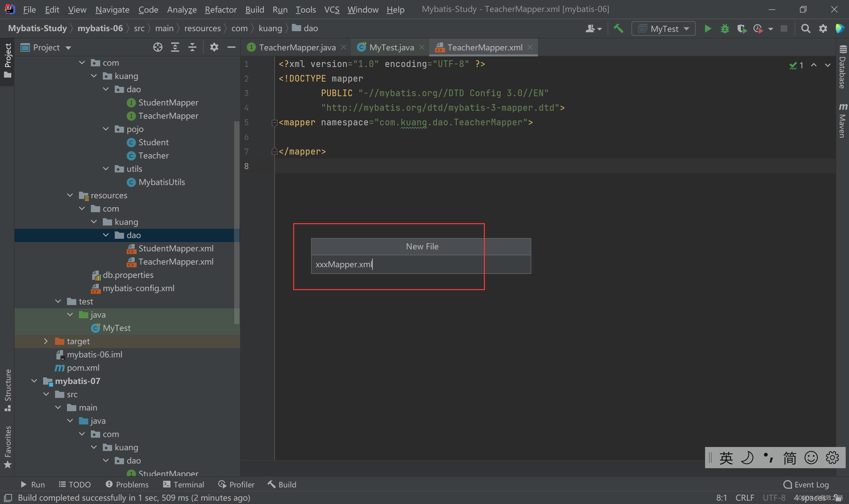
Task: Open the MyTest run configuration dropdown
Action: coord(663,29)
